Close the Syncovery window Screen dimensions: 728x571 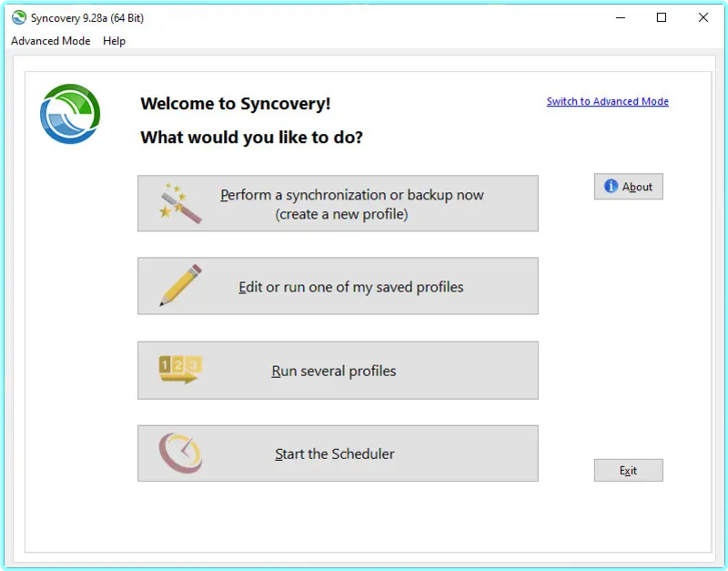click(703, 17)
